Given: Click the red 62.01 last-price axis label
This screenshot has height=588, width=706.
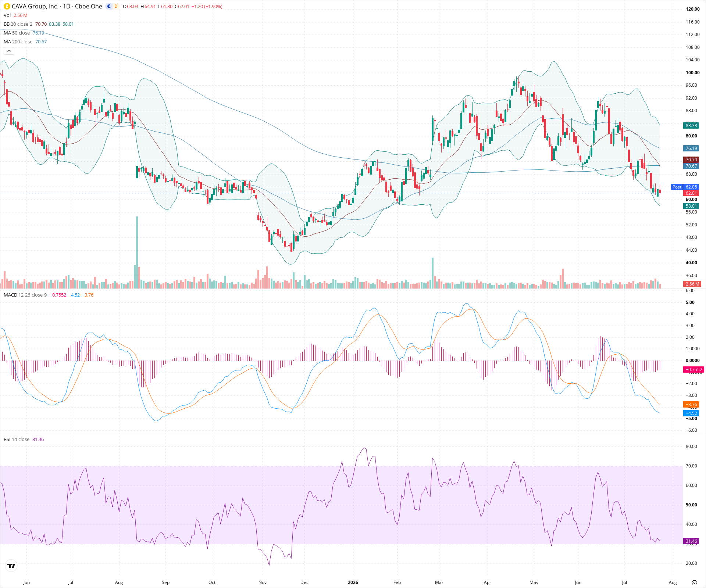Looking at the screenshot, I should [x=691, y=193].
